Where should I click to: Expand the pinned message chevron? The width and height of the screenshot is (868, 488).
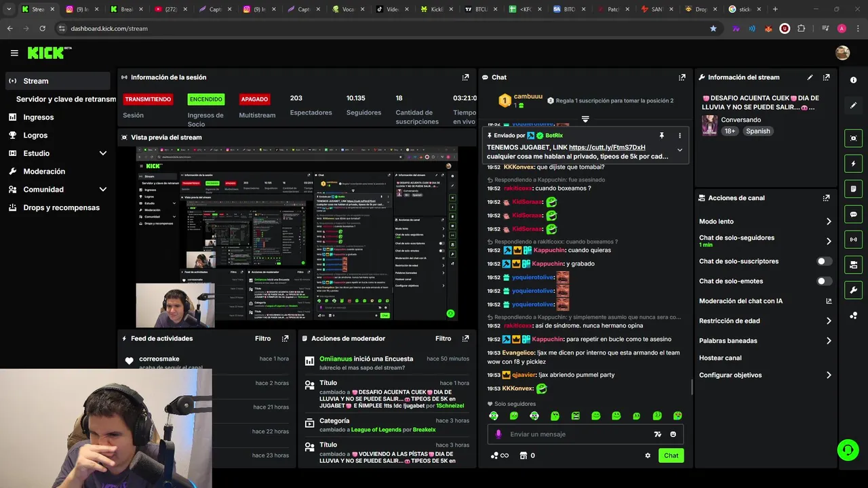click(x=679, y=150)
